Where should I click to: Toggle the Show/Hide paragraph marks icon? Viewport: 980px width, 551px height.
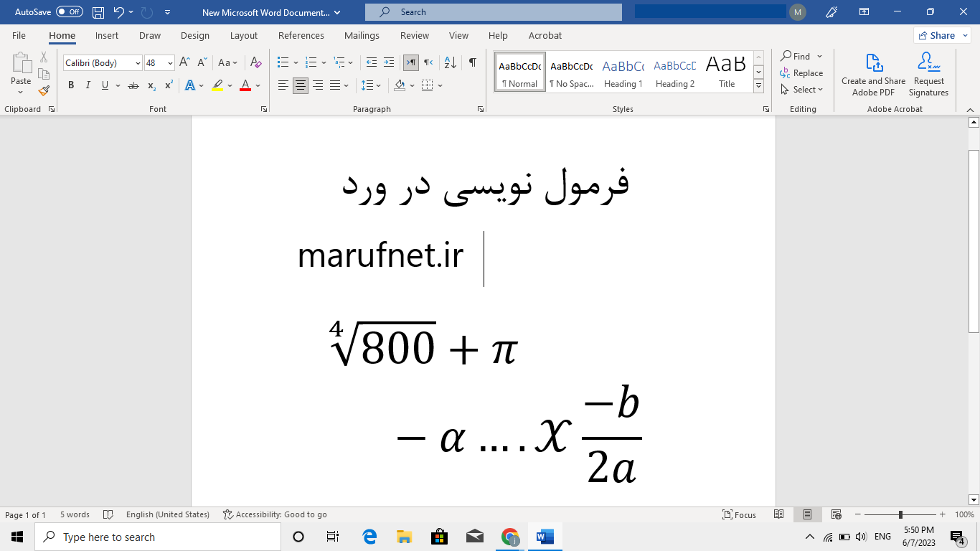tap(471, 62)
